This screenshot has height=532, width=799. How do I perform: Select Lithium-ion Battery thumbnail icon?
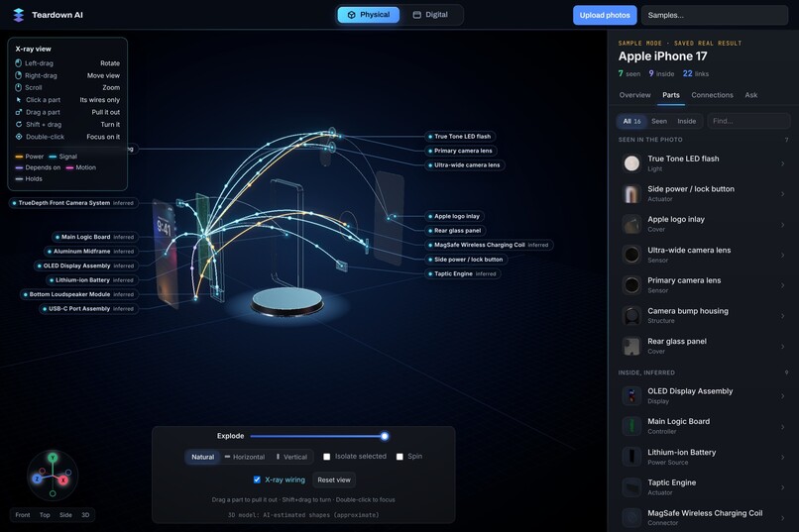click(x=631, y=457)
